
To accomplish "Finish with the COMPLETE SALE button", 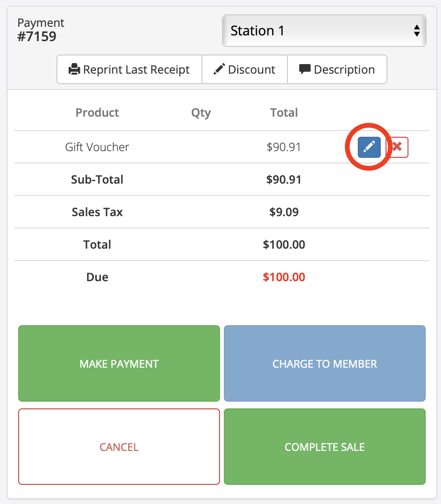I will tap(324, 447).
